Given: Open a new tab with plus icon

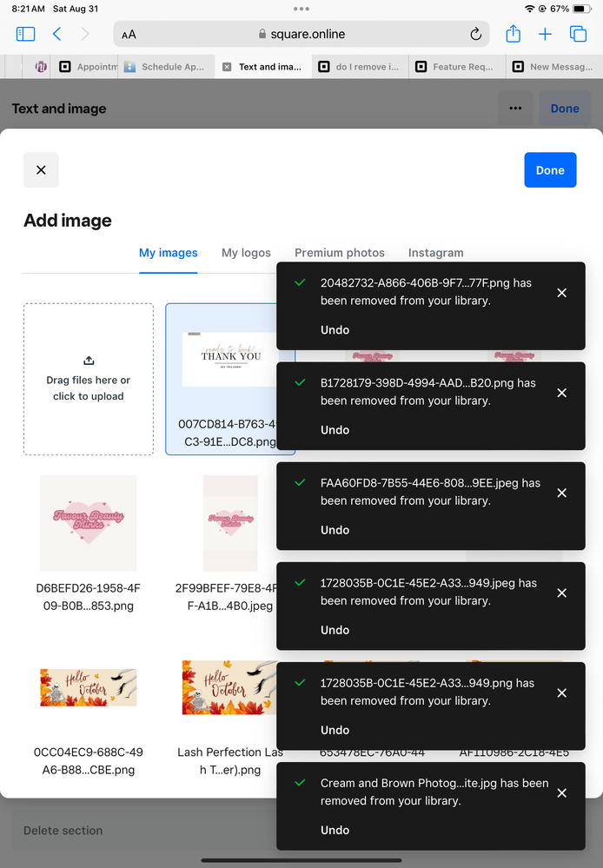Looking at the screenshot, I should pos(546,35).
